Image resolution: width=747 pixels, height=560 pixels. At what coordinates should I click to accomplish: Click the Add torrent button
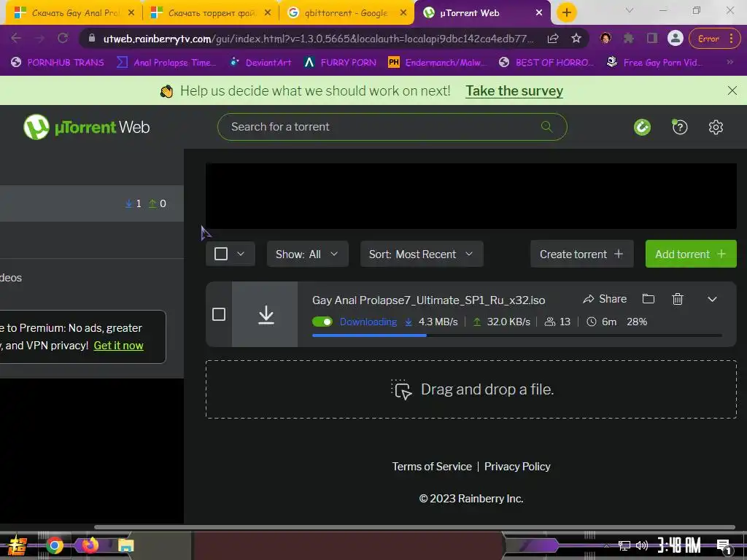pyautogui.click(x=690, y=254)
